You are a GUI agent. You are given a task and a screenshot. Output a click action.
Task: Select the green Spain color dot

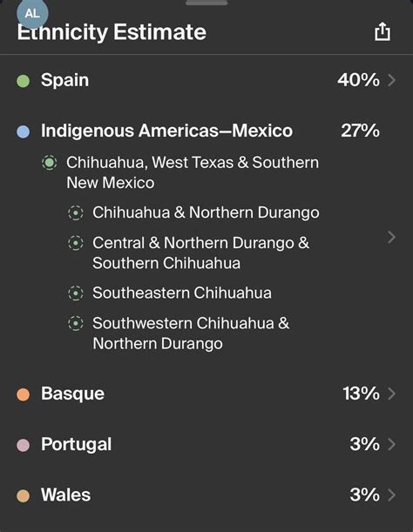pyautogui.click(x=24, y=81)
